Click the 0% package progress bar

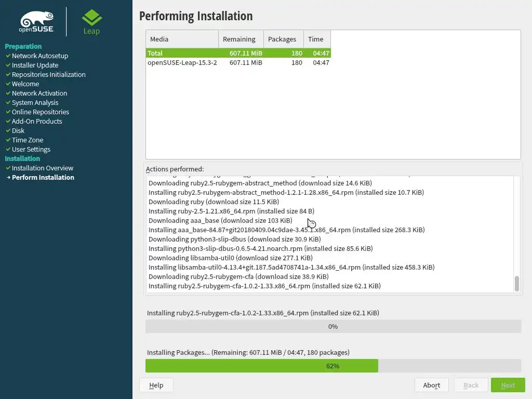pos(333,326)
